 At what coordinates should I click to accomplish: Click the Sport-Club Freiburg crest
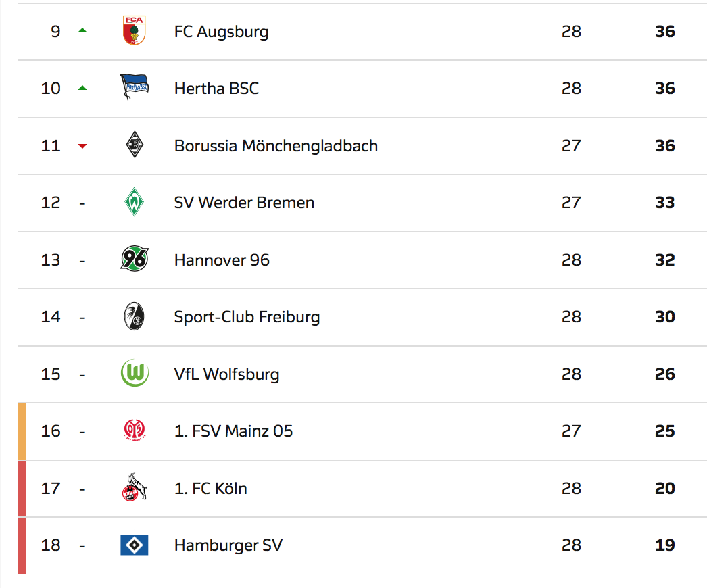pos(134,317)
